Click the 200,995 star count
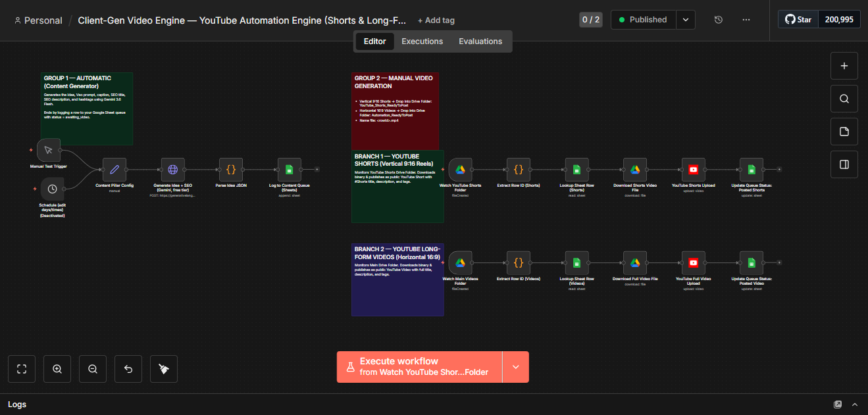 [x=839, y=20]
